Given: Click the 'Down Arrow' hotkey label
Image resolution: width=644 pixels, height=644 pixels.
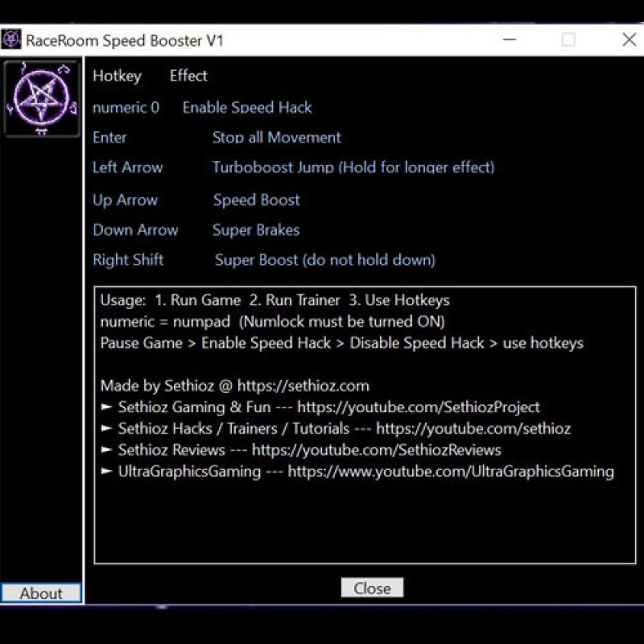Looking at the screenshot, I should click(135, 230).
